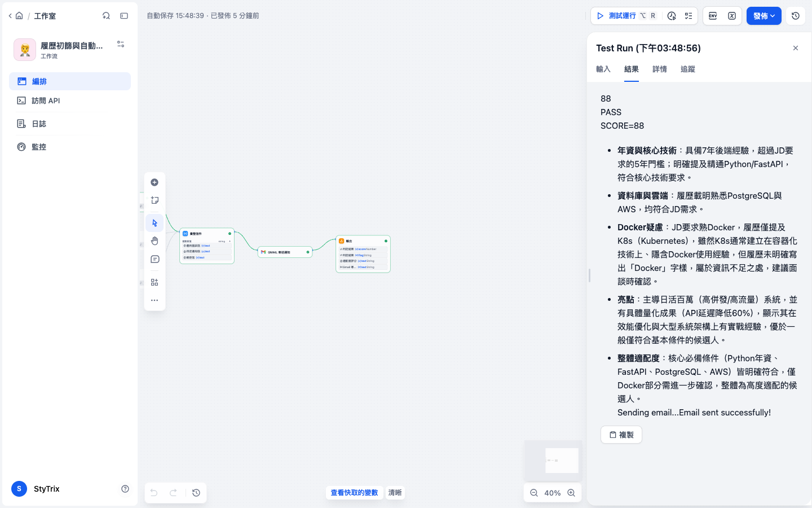Switch to 追蹤 tab in Test Run

[688, 69]
